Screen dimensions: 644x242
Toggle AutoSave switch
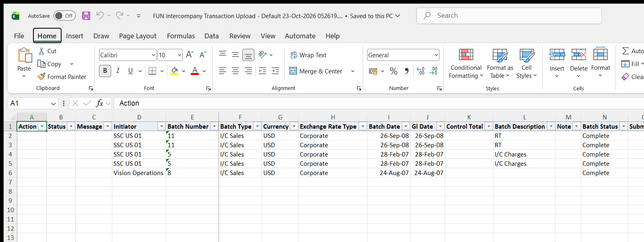point(64,16)
